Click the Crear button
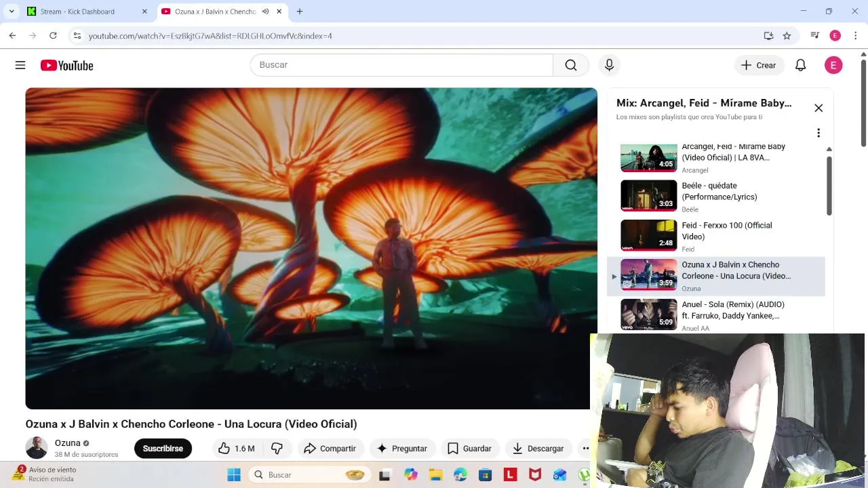 pyautogui.click(x=758, y=65)
